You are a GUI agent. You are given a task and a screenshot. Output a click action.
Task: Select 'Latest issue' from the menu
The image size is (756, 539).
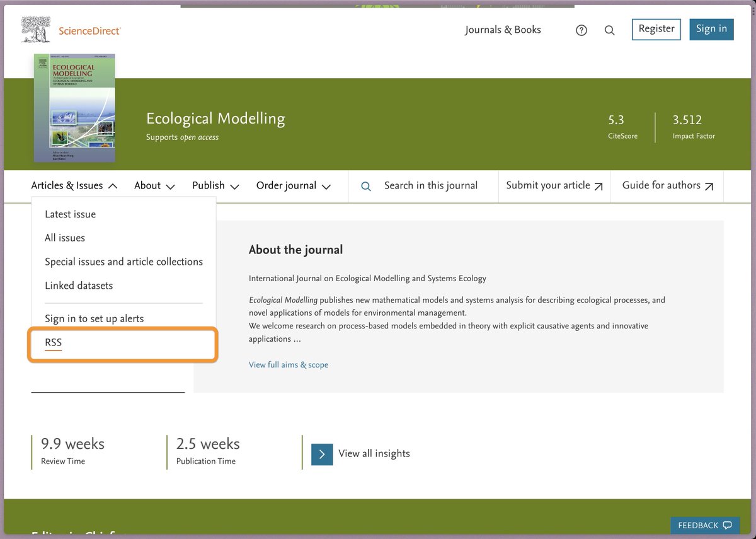coord(70,214)
